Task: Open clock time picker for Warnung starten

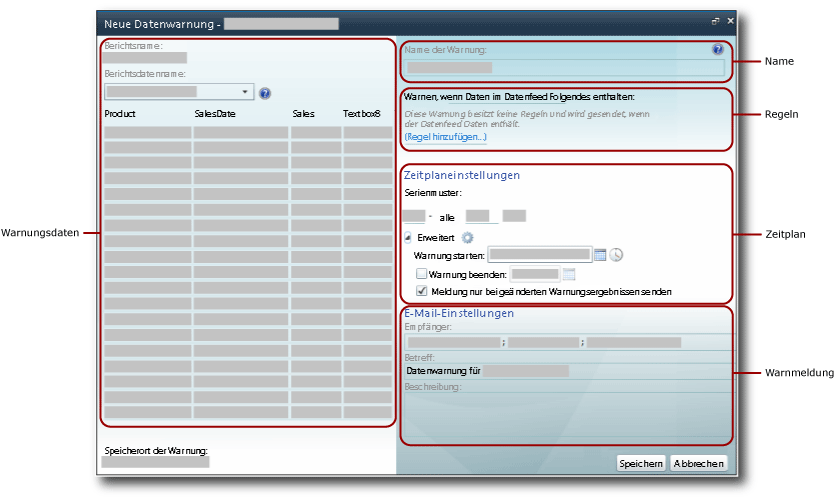Action: (616, 255)
